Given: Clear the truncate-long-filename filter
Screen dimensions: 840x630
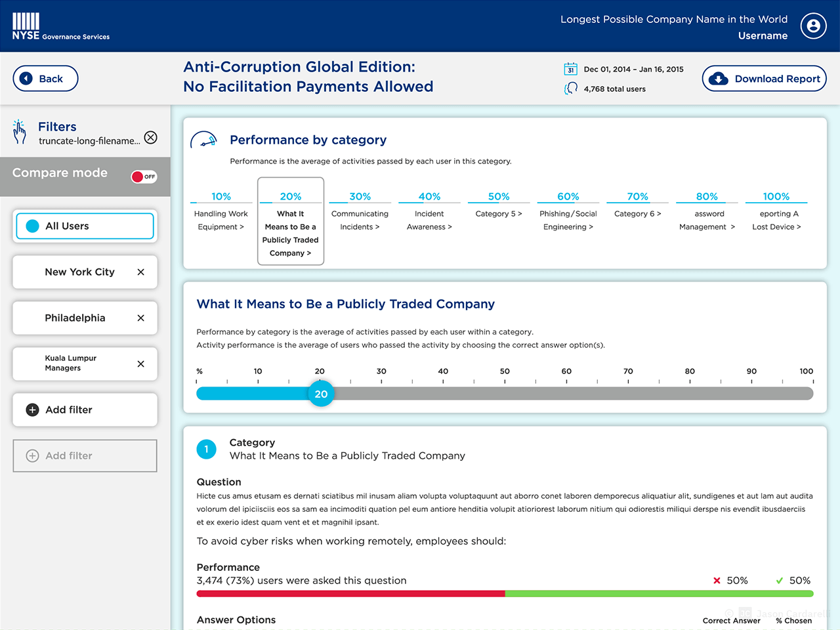Looking at the screenshot, I should (x=151, y=137).
